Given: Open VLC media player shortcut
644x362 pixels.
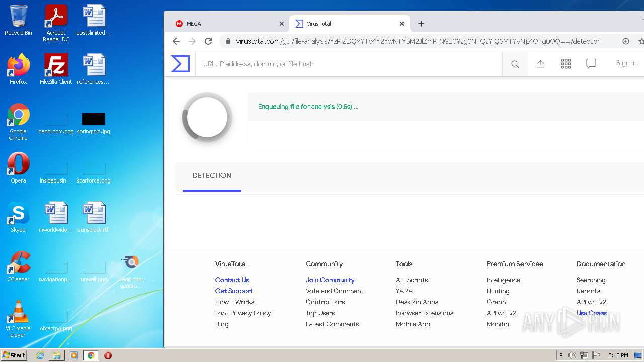Looking at the screenshot, I should [x=18, y=319].
